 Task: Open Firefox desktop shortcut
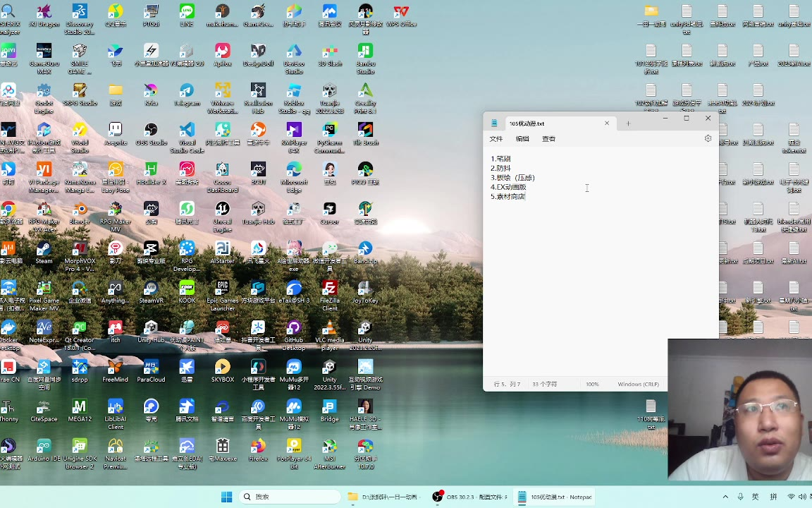click(x=258, y=450)
